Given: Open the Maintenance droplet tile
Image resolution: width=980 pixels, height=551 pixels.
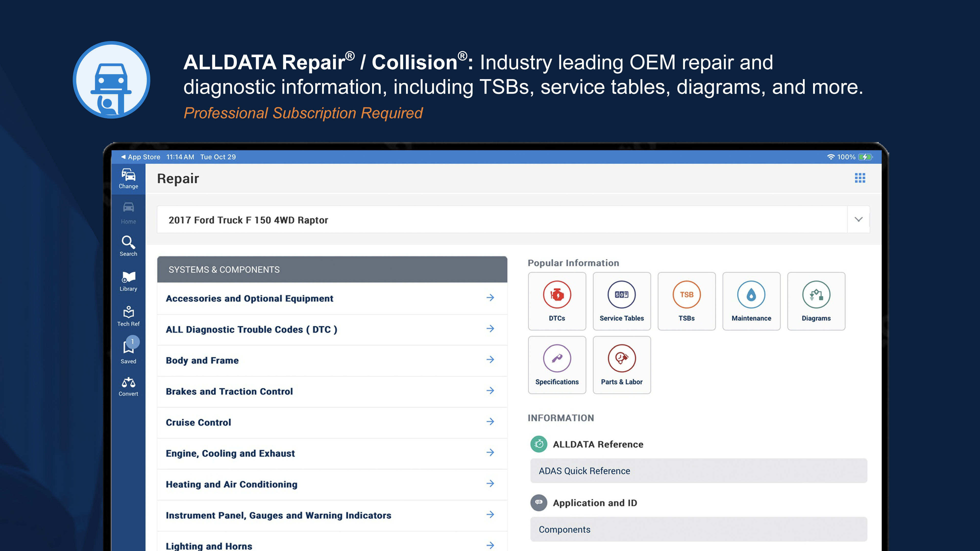Looking at the screenshot, I should [x=751, y=301].
